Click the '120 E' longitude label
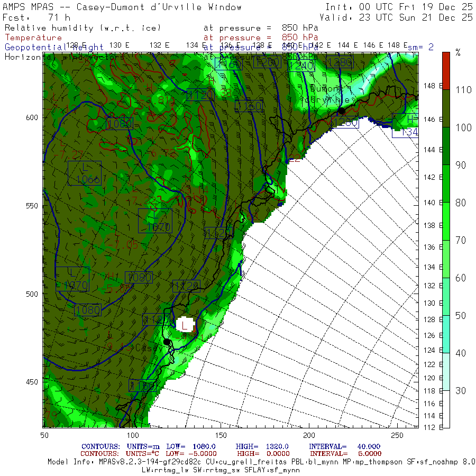 (x=433, y=378)
